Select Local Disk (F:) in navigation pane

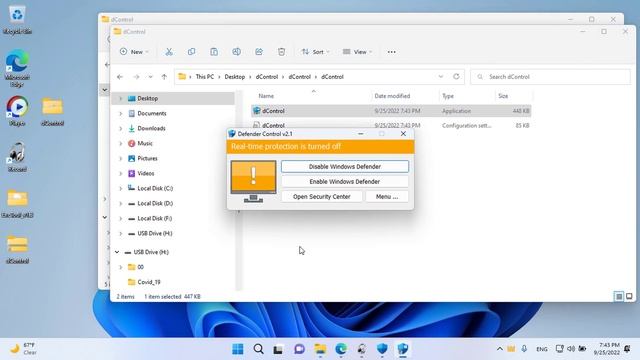click(x=154, y=218)
